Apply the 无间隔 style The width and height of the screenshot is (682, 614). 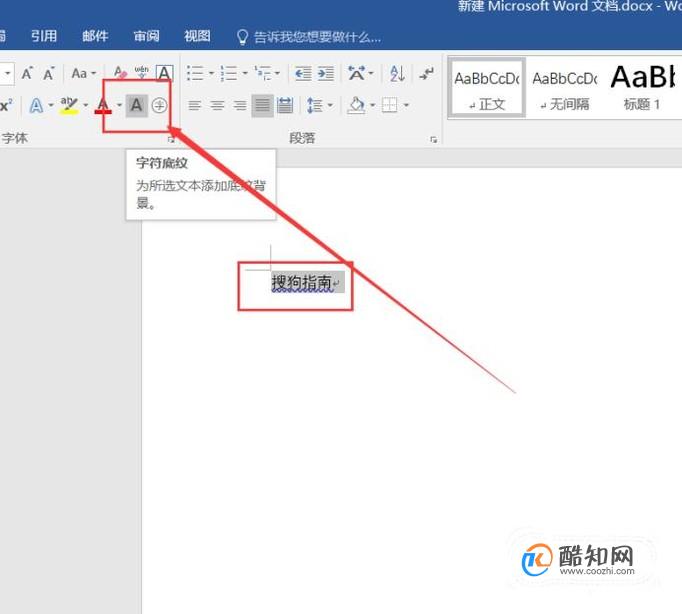[565, 88]
